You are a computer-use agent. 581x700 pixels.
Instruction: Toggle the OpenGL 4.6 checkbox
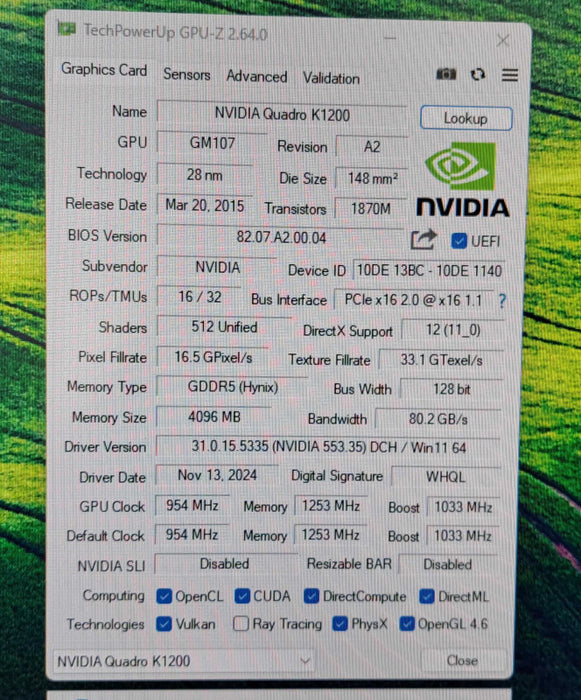407,624
